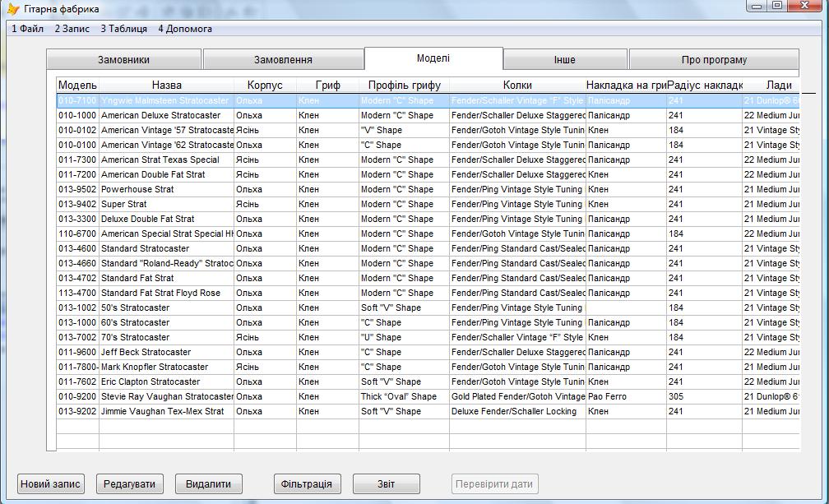The width and height of the screenshot is (829, 504).
Task: Click Ясінь body cell in Super Strat row
Action: coord(265,204)
